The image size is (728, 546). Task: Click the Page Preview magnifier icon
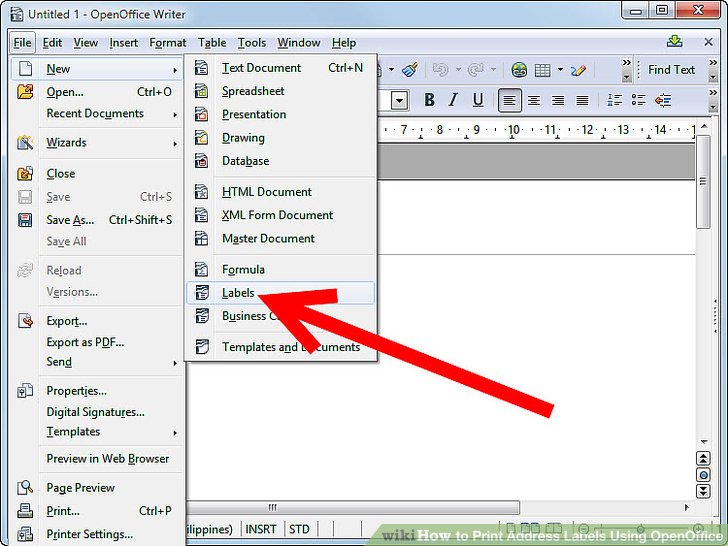25,488
